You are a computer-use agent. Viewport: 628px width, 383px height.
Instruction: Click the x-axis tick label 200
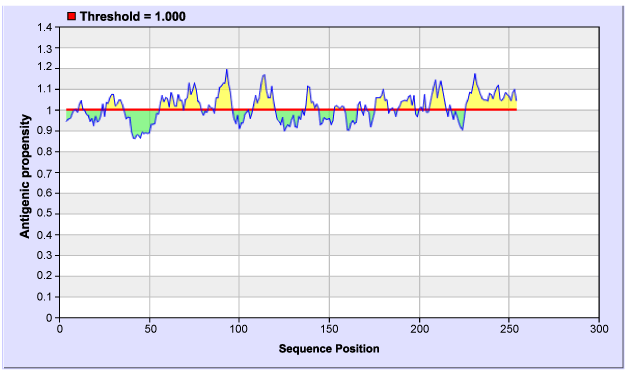click(x=419, y=329)
